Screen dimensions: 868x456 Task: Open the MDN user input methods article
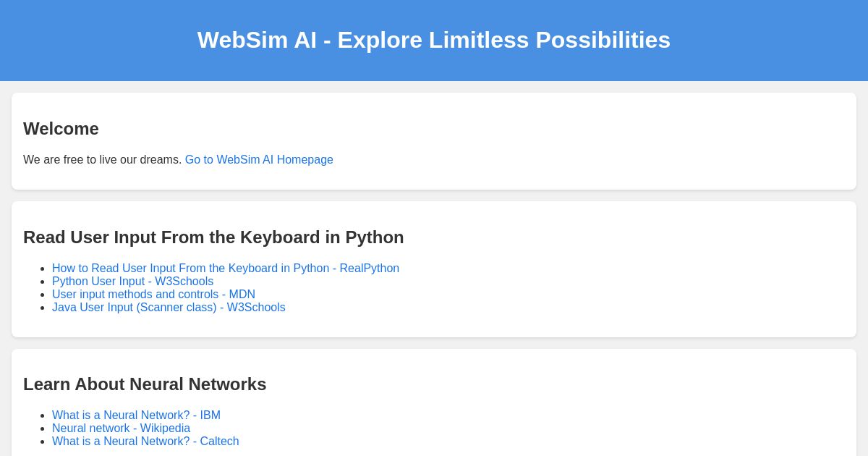(x=153, y=294)
